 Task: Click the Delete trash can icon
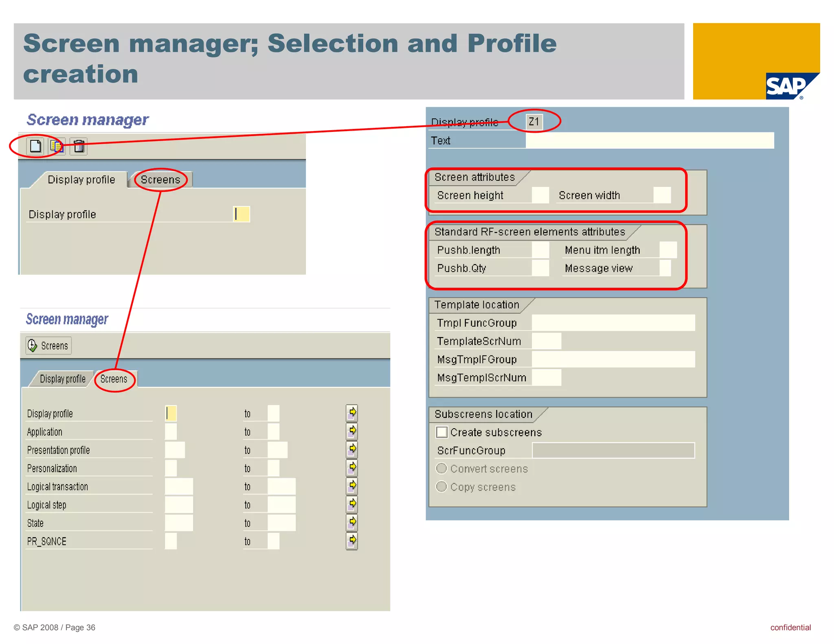[79, 146]
